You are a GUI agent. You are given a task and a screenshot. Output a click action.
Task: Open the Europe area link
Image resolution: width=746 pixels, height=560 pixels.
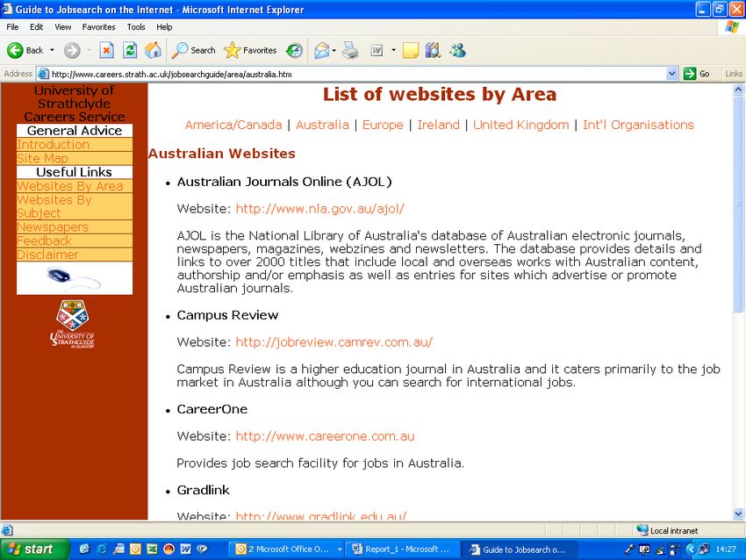[383, 125]
